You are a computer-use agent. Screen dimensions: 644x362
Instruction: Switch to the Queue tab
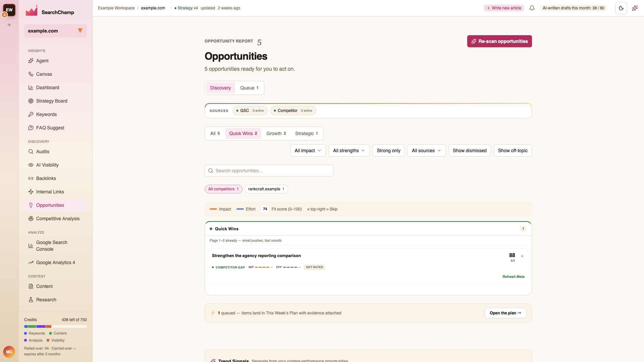(249, 88)
